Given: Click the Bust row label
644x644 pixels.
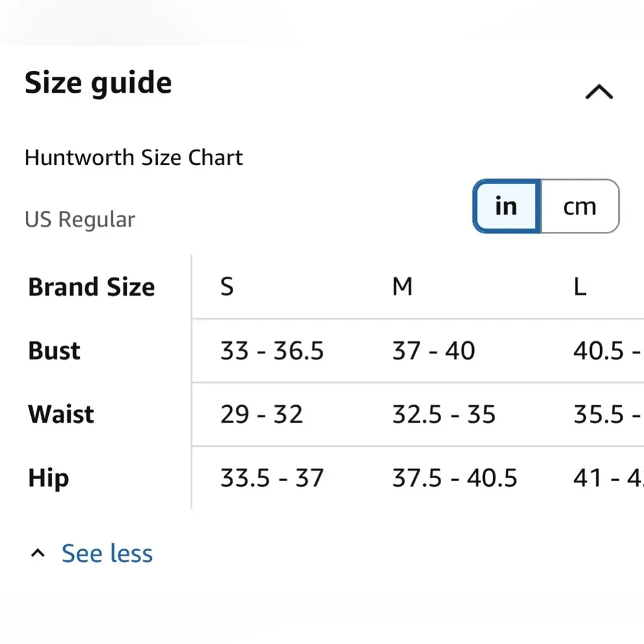Looking at the screenshot, I should click(x=55, y=350).
